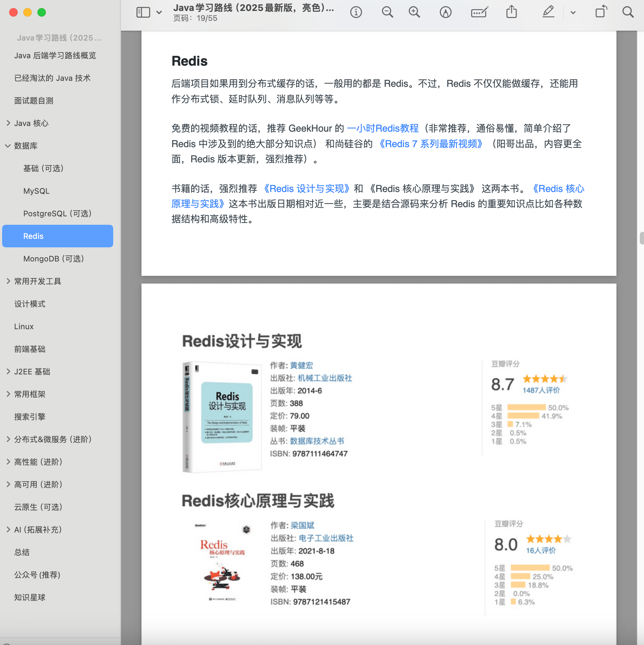Open search in the document
644x645 pixels.
[x=627, y=12]
